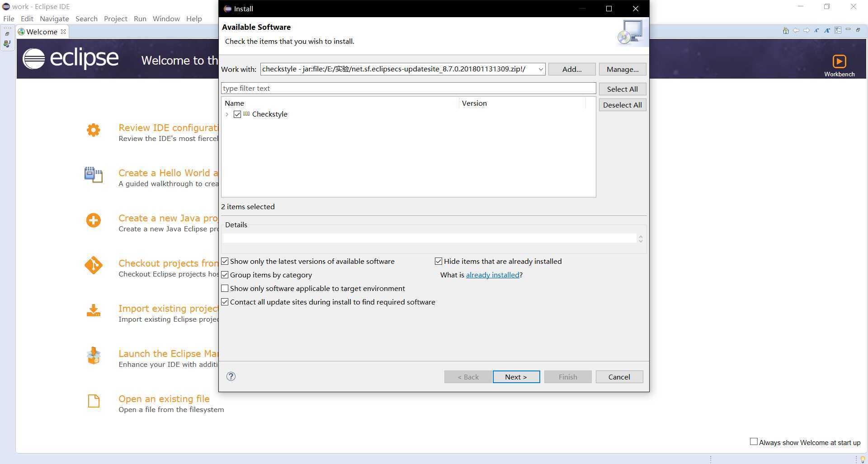Screen dimensions: 868x464
Task: Open the Install dialog help icon
Action: [231, 376]
